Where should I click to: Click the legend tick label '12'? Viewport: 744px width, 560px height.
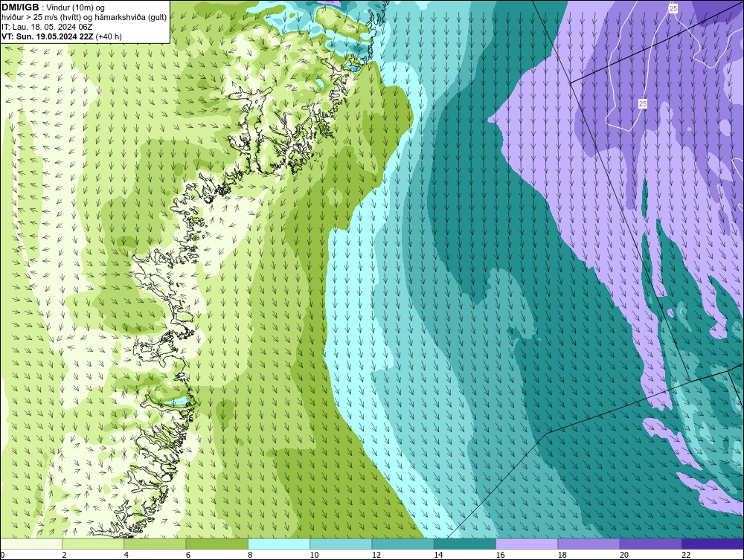pos(376,555)
